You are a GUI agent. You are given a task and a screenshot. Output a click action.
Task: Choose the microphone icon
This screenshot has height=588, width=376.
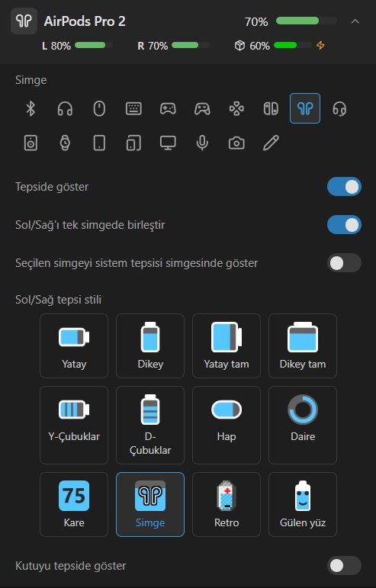(x=202, y=143)
